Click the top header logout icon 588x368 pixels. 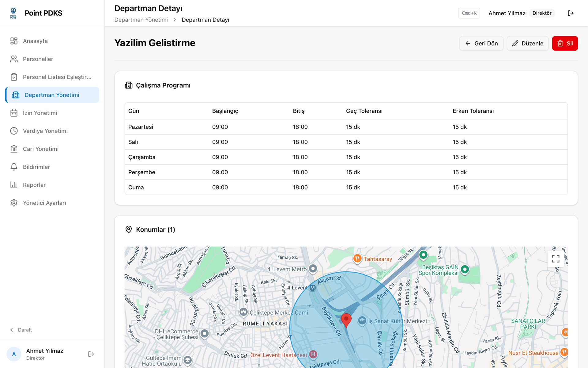(571, 13)
